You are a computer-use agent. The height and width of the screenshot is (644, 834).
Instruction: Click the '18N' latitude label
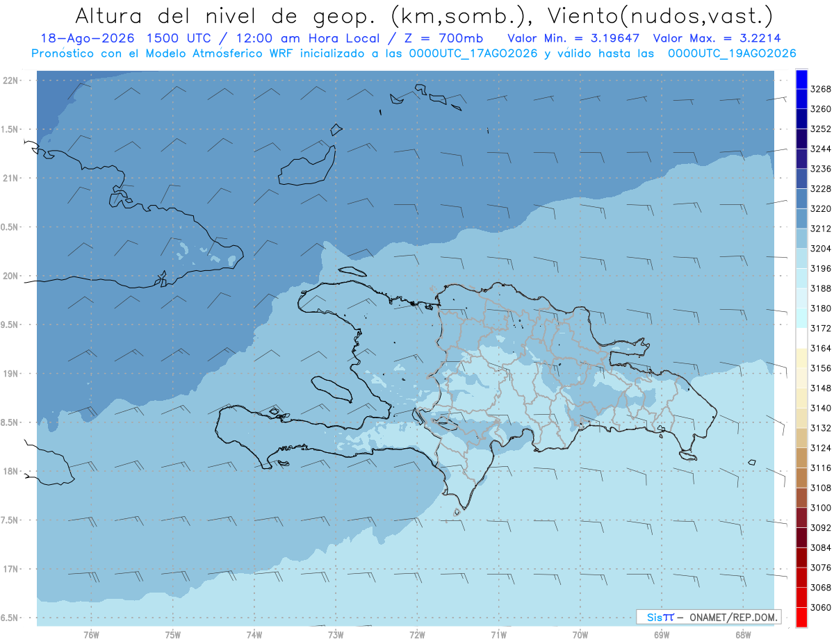click(x=10, y=471)
